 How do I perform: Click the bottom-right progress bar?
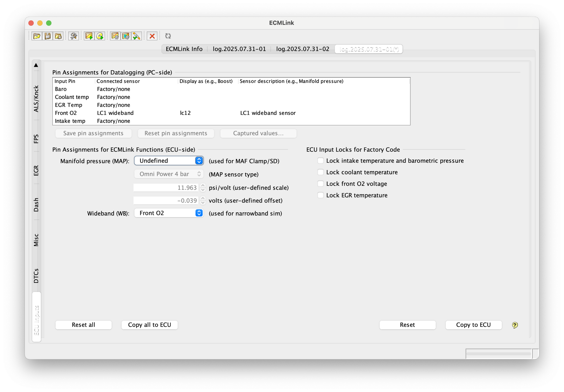(499, 354)
